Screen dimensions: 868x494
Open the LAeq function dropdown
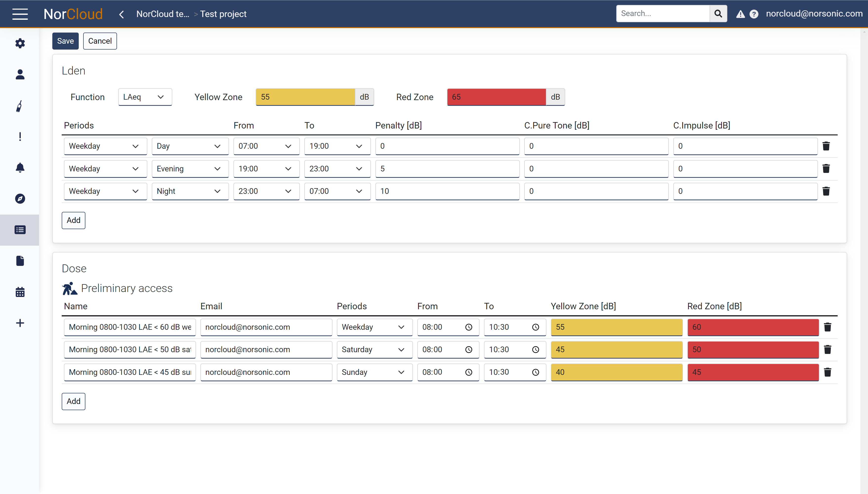pyautogui.click(x=145, y=97)
